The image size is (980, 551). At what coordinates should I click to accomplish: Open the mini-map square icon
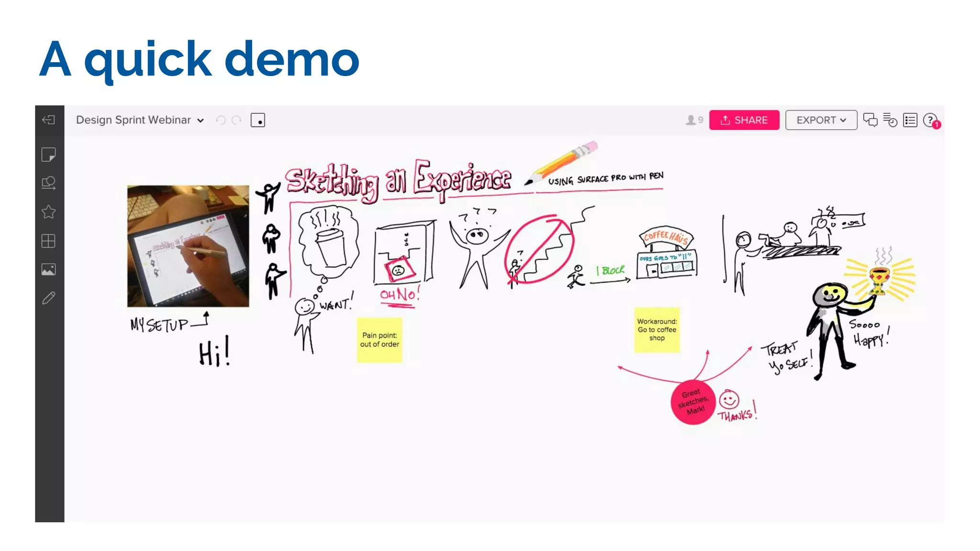pyautogui.click(x=258, y=120)
